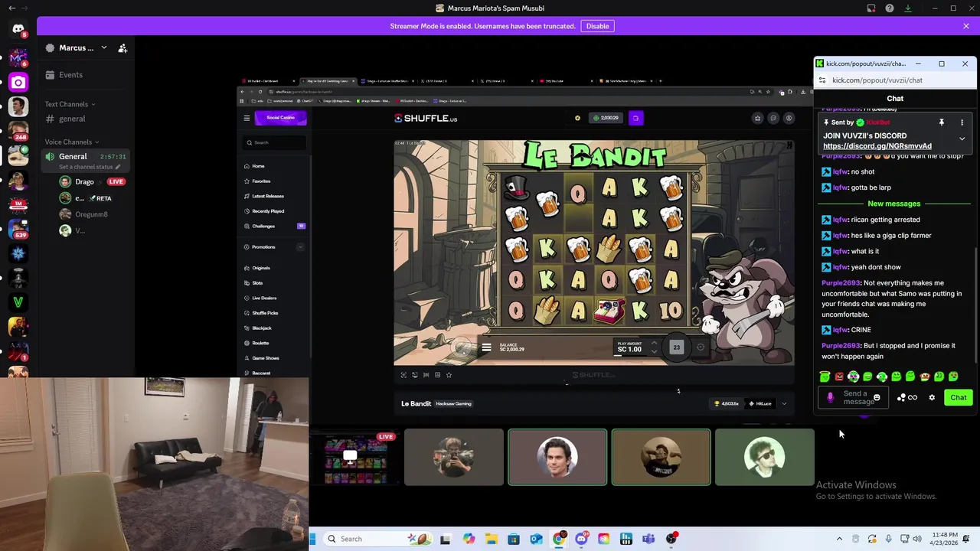The image size is (980, 551).
Task: Click the fullscreen icon under the game
Action: point(403,375)
